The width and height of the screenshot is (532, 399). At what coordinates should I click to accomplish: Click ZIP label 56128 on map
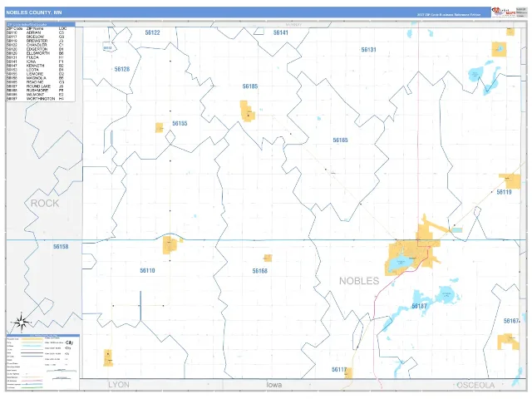[x=122, y=69]
